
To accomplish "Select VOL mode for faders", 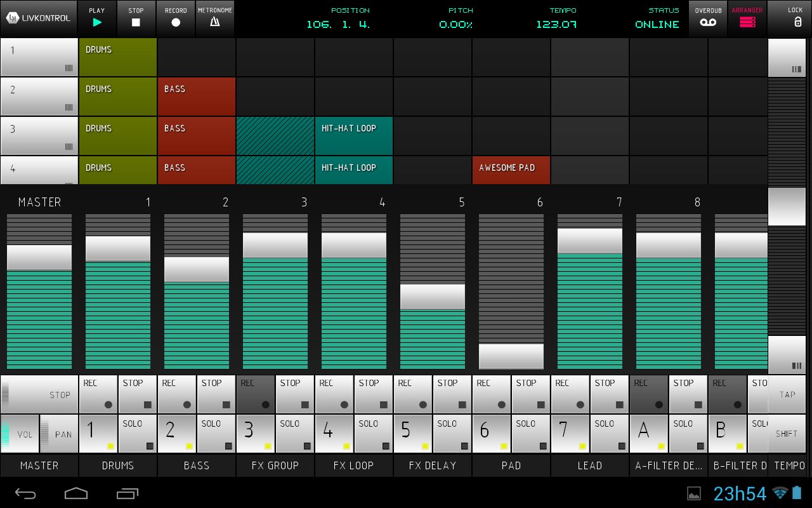I will pyautogui.click(x=20, y=434).
